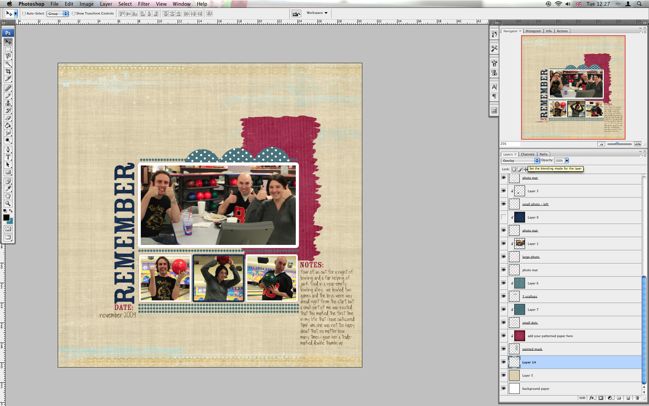The width and height of the screenshot is (649, 406).
Task: Select the Clone Stamp tool
Action: click(x=8, y=103)
